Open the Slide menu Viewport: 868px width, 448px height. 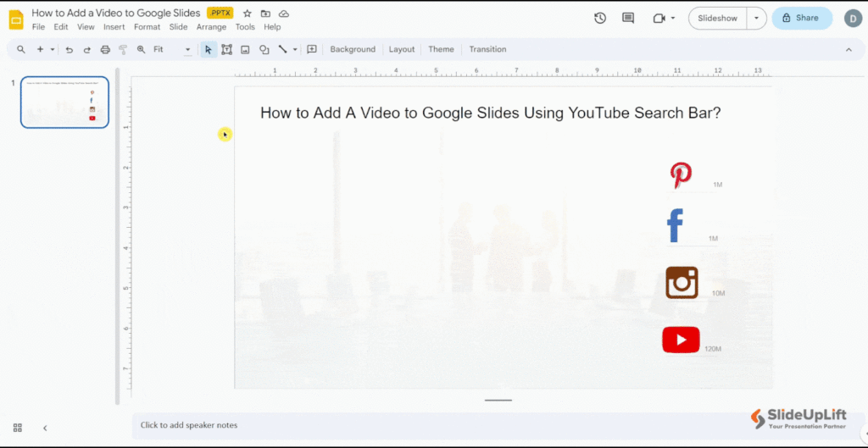178,26
